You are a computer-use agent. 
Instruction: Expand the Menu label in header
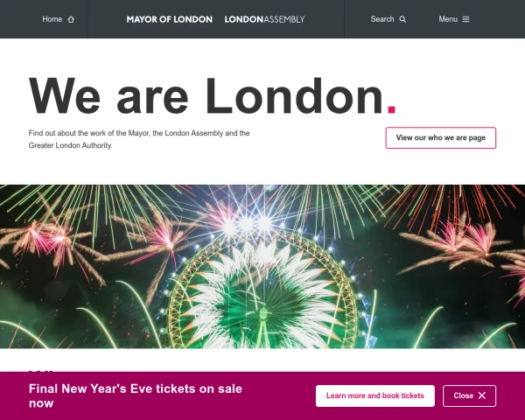[x=448, y=19]
